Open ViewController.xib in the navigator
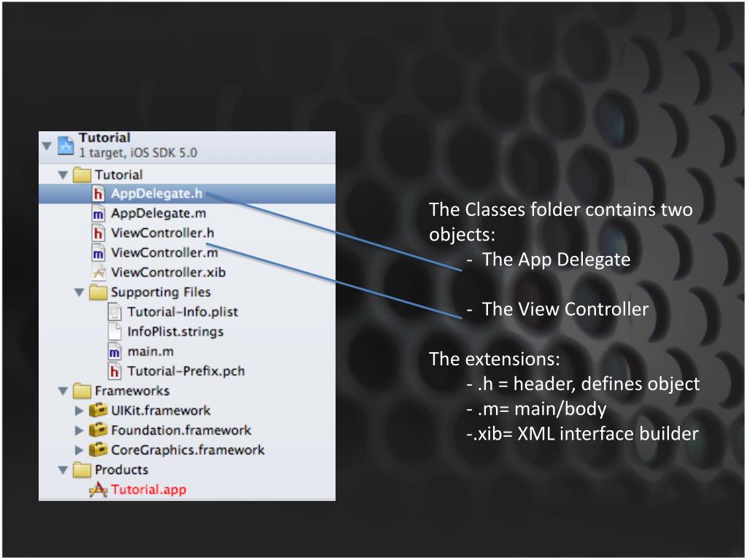 (169, 273)
